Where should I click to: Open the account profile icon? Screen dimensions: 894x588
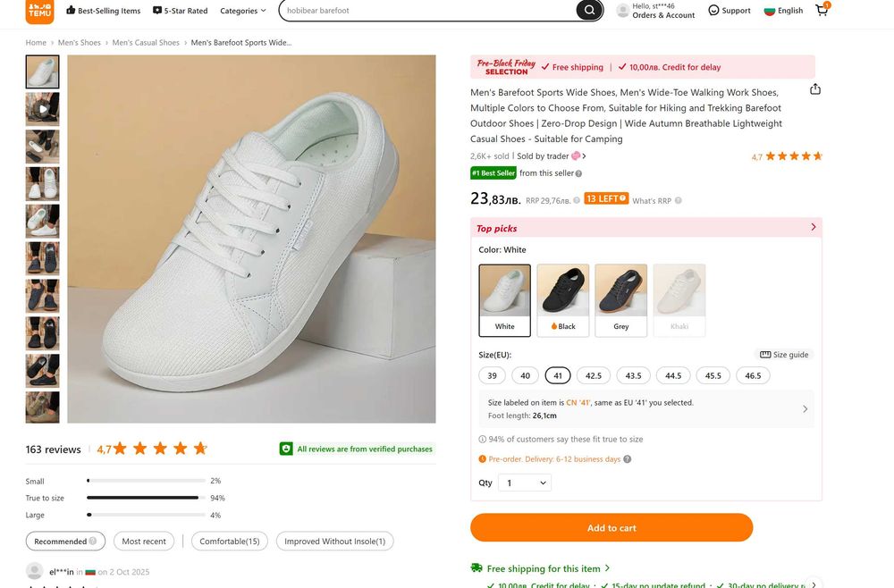(x=622, y=11)
